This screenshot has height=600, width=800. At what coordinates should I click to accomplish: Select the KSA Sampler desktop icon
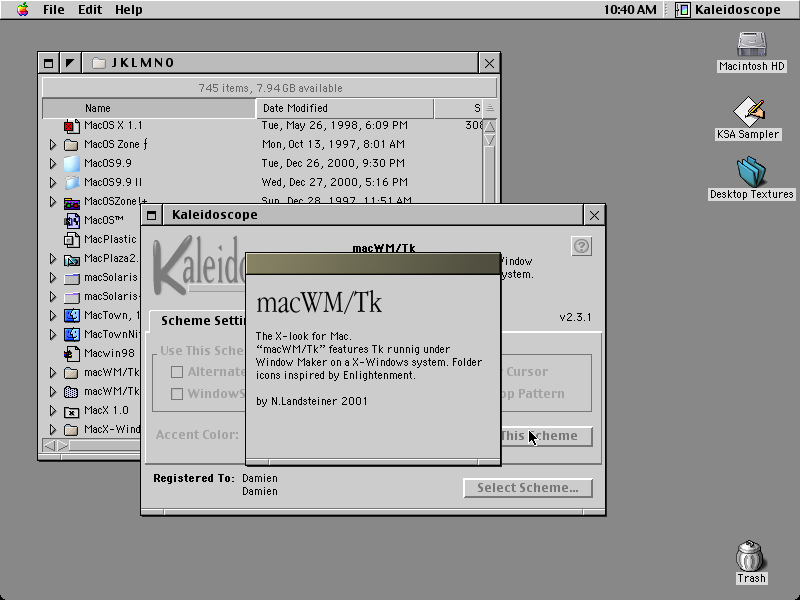click(x=749, y=111)
